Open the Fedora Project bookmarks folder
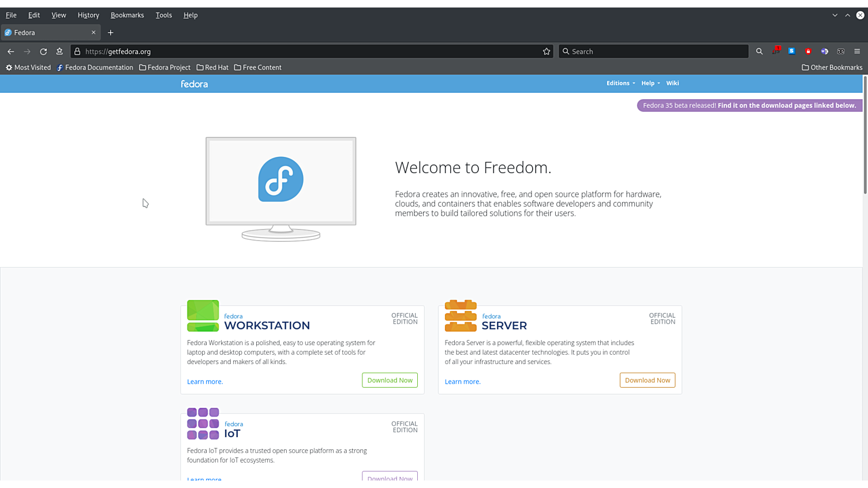Screen dimensions: 868x488 [x=164, y=67]
